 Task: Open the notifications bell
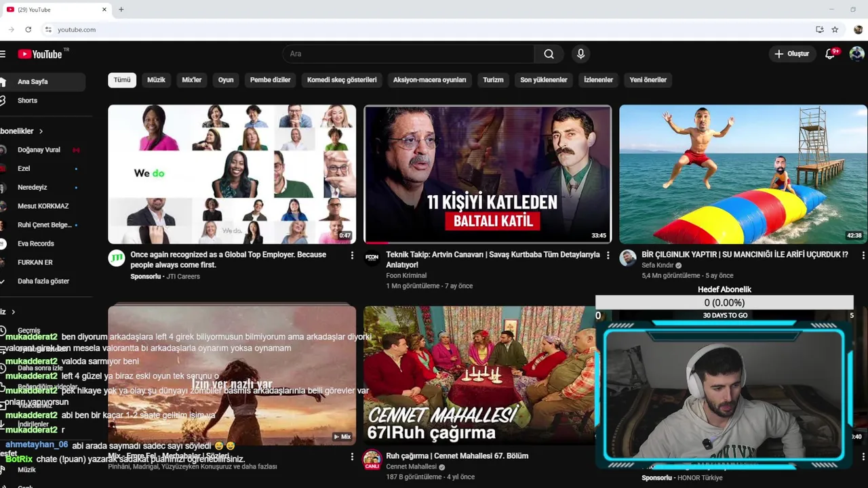click(831, 54)
